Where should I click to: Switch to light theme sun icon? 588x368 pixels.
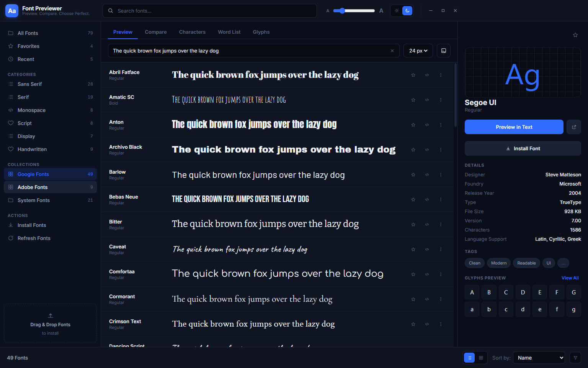[397, 11]
